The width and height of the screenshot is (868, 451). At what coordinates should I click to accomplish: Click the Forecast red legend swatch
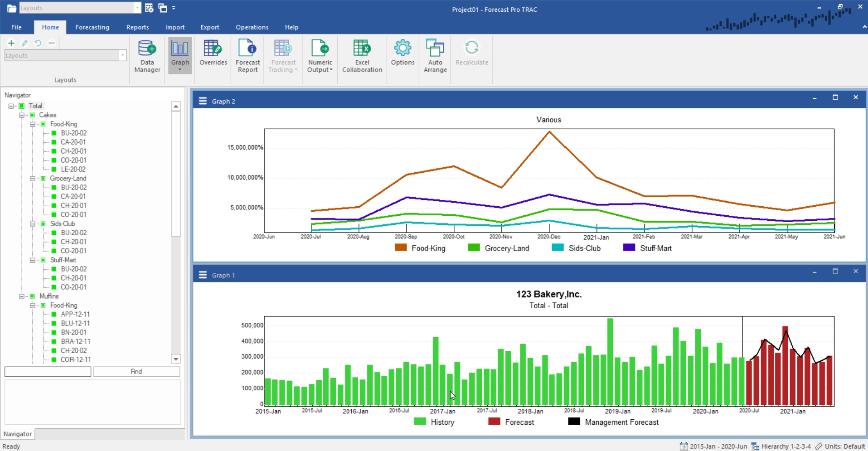494,422
